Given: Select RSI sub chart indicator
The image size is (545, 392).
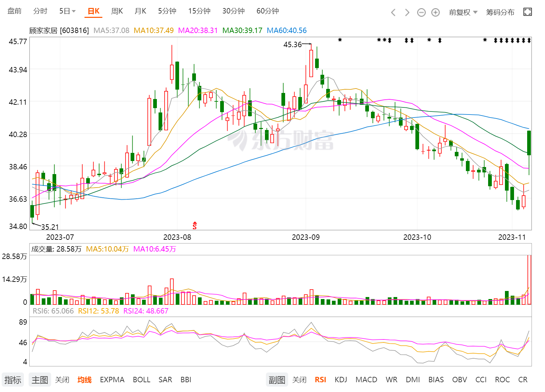Looking at the screenshot, I should [320, 380].
